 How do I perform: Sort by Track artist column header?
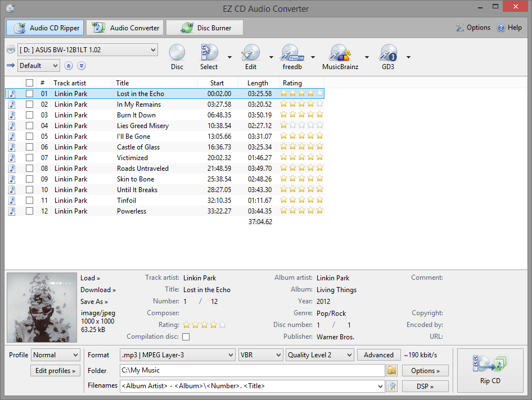(81, 83)
